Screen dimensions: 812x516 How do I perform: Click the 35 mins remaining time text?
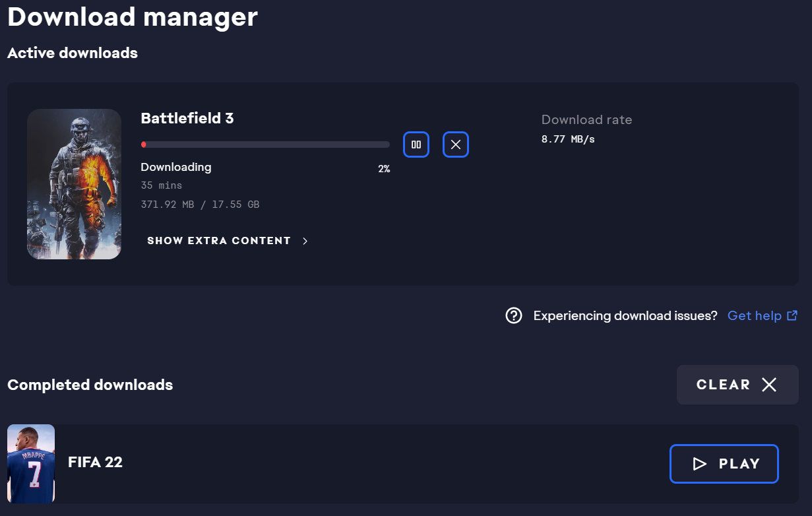click(162, 185)
